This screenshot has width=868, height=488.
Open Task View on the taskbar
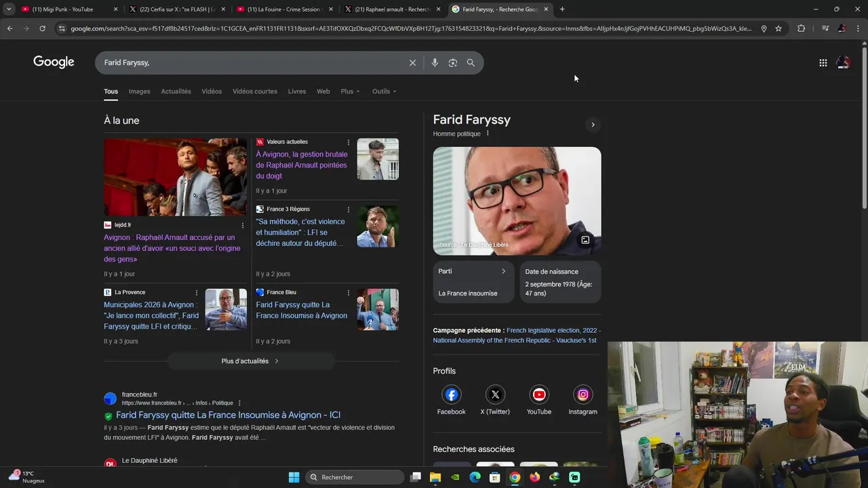coord(416,477)
